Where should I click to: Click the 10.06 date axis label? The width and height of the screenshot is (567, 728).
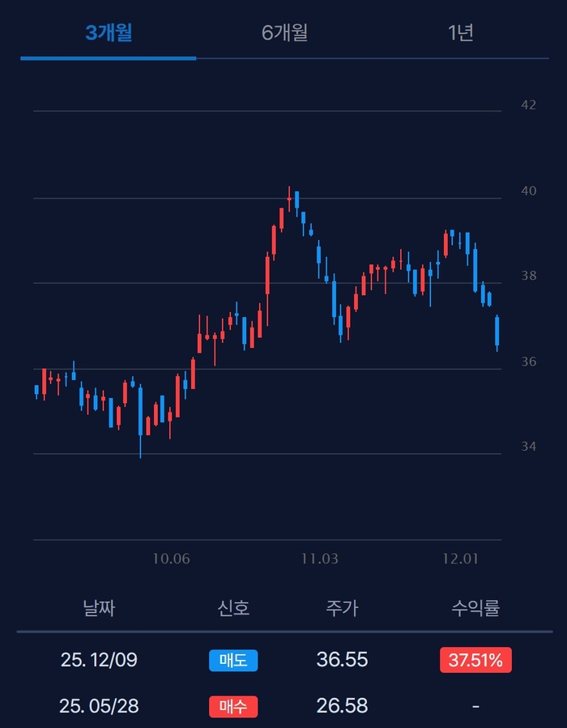tap(171, 559)
